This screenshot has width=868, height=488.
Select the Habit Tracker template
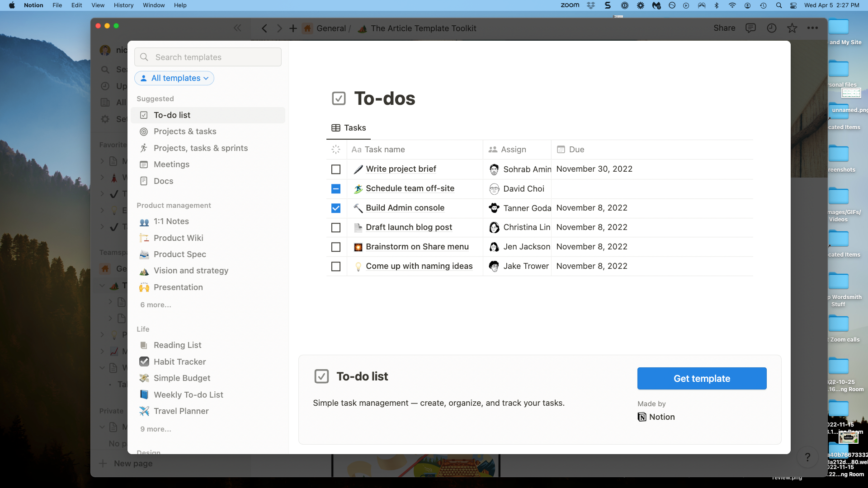click(x=179, y=362)
